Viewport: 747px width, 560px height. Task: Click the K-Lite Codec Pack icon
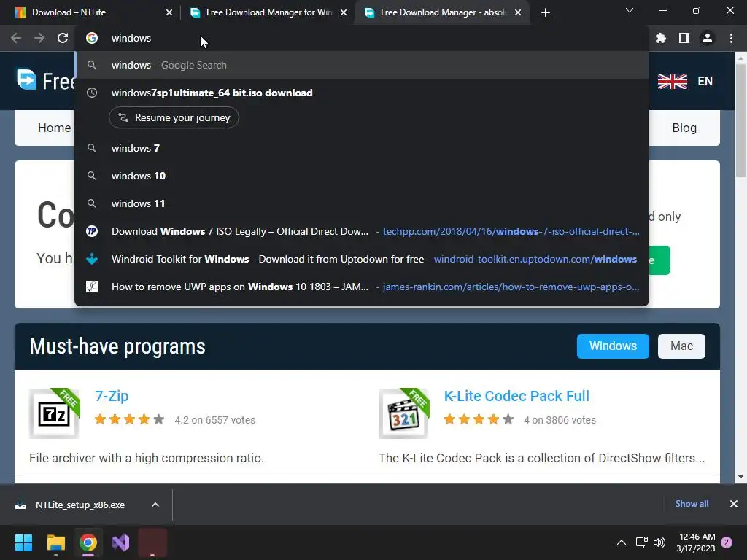pyautogui.click(x=404, y=413)
